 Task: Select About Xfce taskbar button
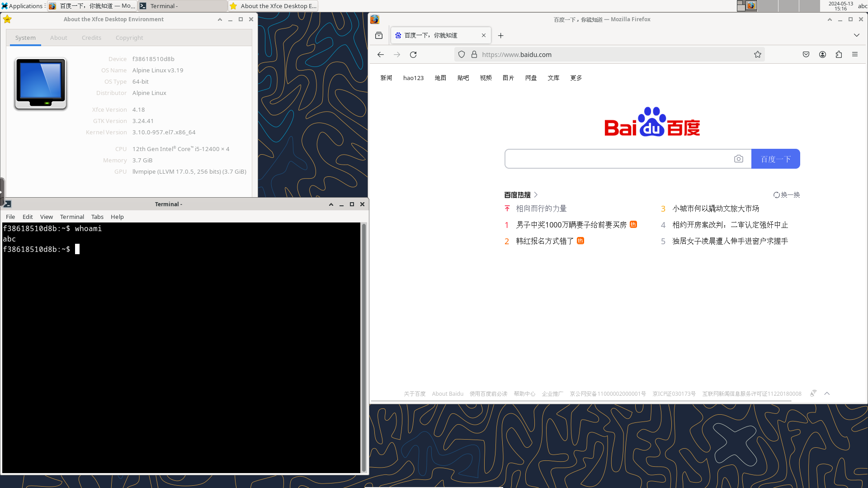click(x=273, y=6)
